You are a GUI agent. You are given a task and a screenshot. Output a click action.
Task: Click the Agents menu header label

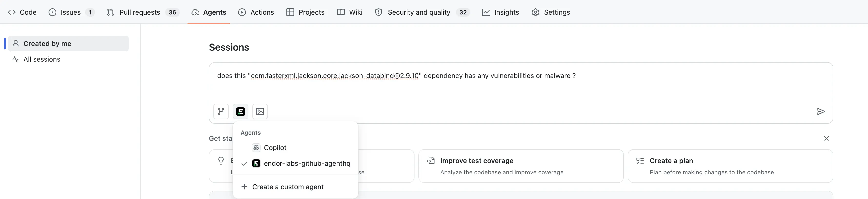(x=251, y=133)
